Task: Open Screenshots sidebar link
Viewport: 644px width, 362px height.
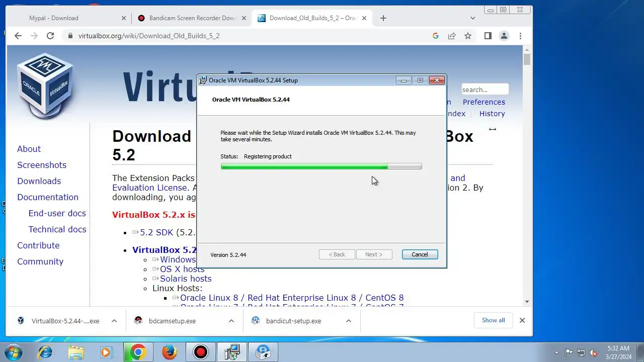Action: tap(42, 165)
